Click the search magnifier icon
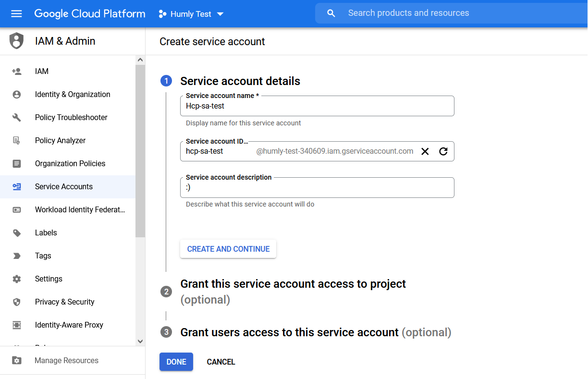Screen dimensions: 588x379 click(x=331, y=13)
